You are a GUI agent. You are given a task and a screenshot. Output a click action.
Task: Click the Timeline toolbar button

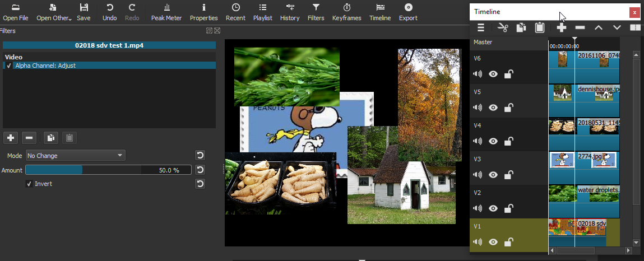(x=381, y=12)
